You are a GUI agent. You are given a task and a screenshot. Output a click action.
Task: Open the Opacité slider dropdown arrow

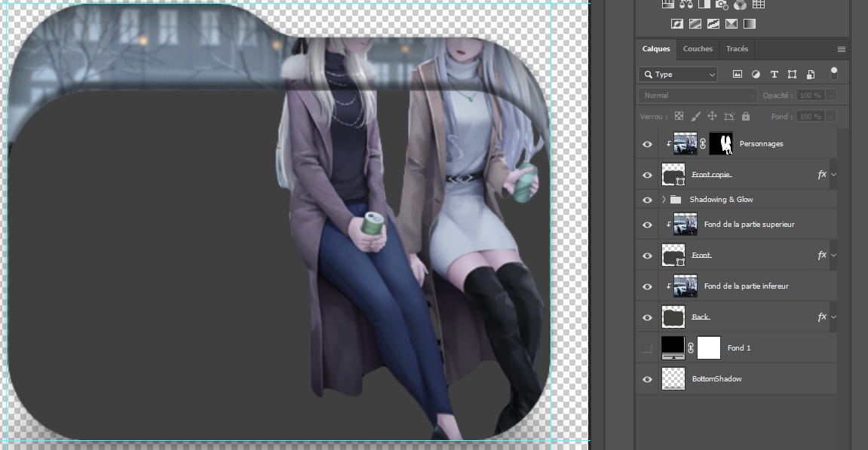(832, 96)
